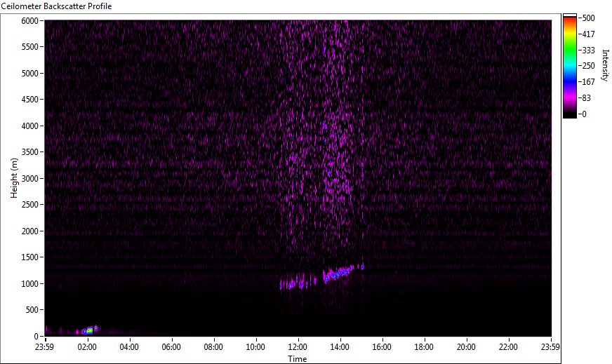The height and width of the screenshot is (364, 612).
Task: Select the 6000 height axis value
Action: 29,20
